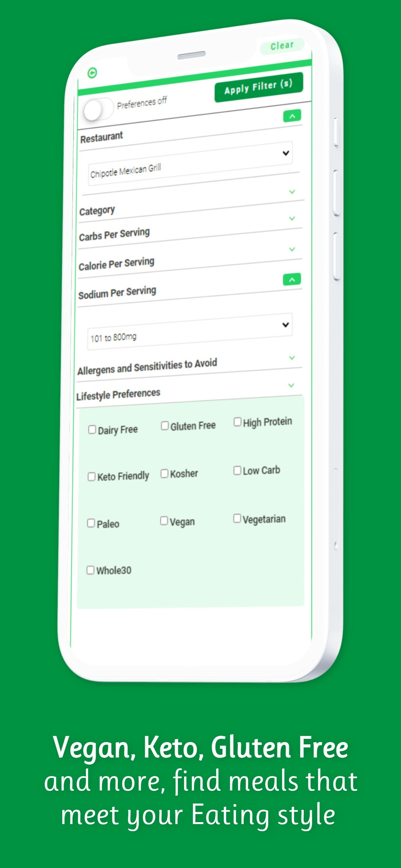This screenshot has width=401, height=868.
Task: Enable the High Protein checkbox
Action: pyautogui.click(x=238, y=422)
